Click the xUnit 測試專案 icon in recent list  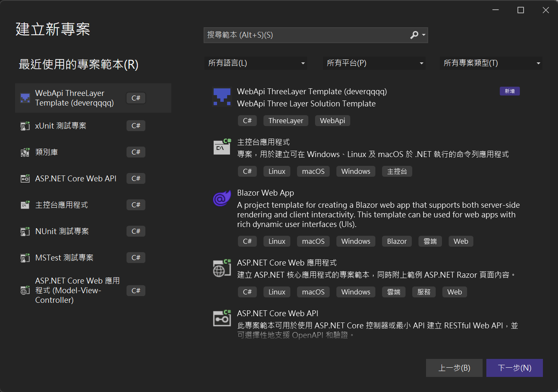25,126
